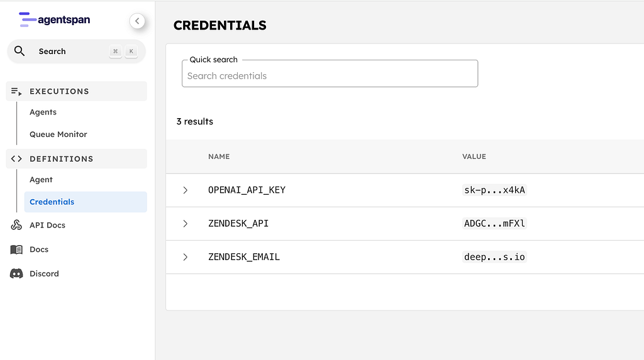Open the Discord icon link
This screenshot has height=360, width=644.
pos(16,274)
